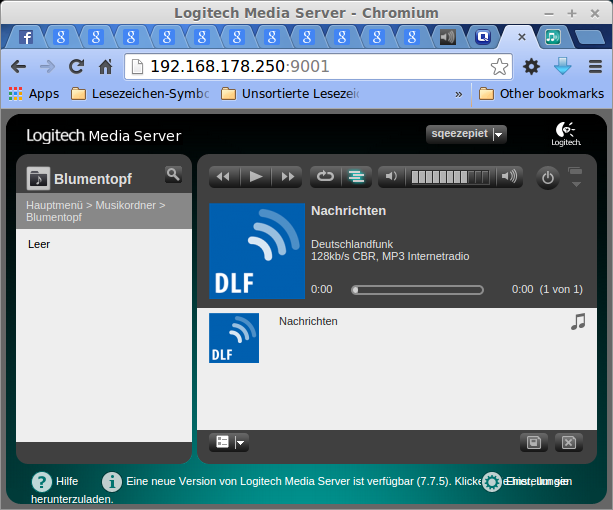Clear the playlist with the X button
Screen dimensions: 613x510
click(567, 442)
